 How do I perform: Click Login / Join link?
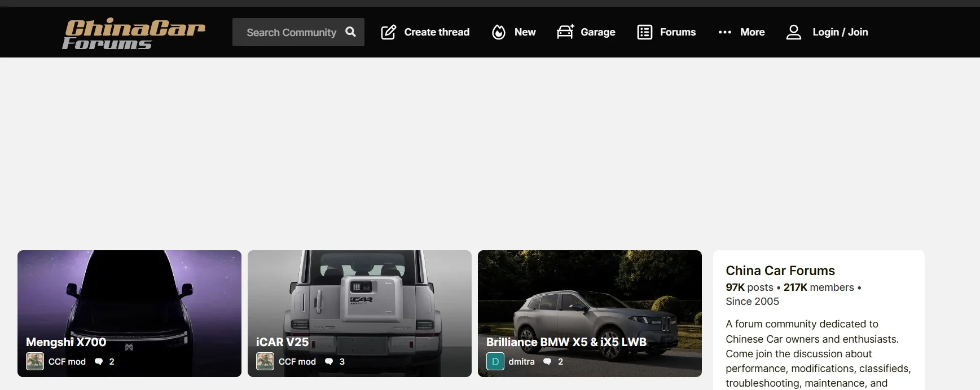point(840,32)
